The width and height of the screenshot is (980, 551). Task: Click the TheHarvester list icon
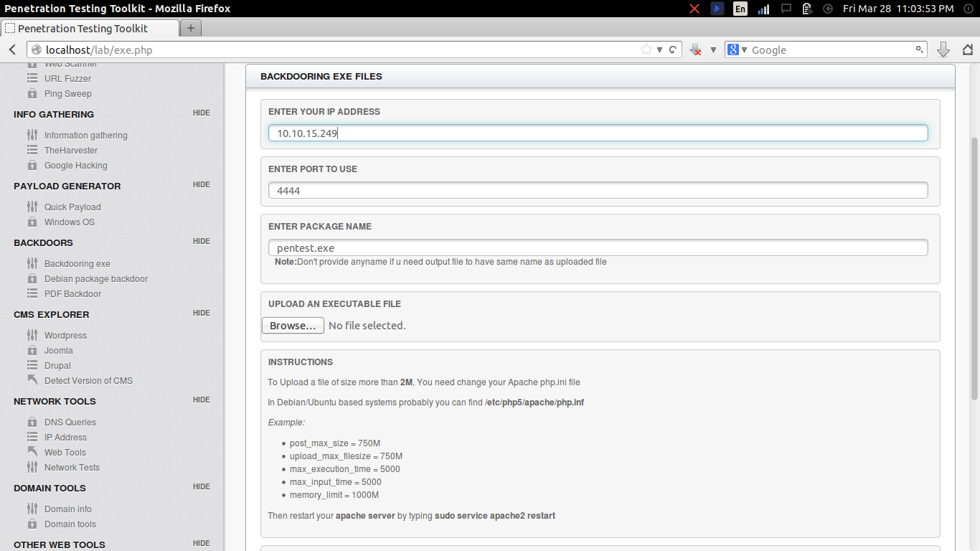click(x=32, y=150)
